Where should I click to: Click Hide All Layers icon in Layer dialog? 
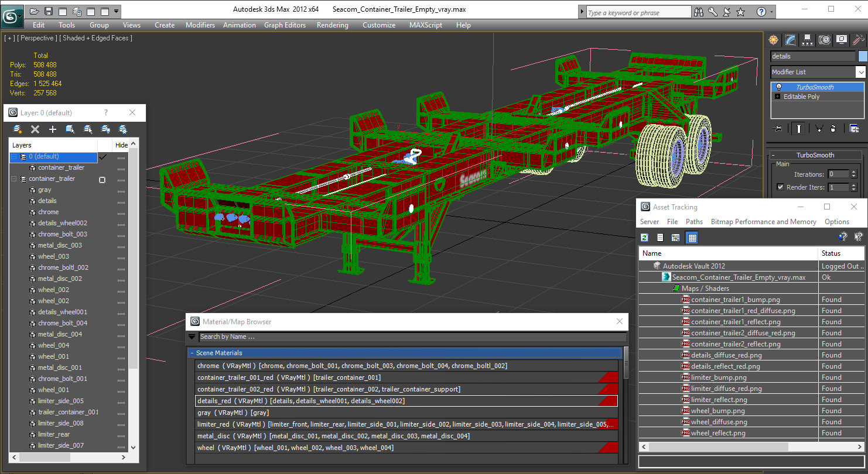[x=105, y=129]
